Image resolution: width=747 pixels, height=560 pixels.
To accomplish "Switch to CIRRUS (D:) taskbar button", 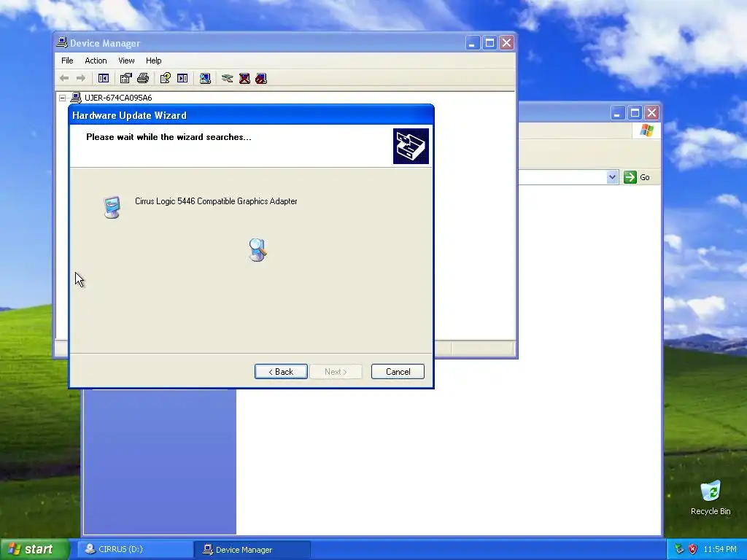I will [x=135, y=549].
